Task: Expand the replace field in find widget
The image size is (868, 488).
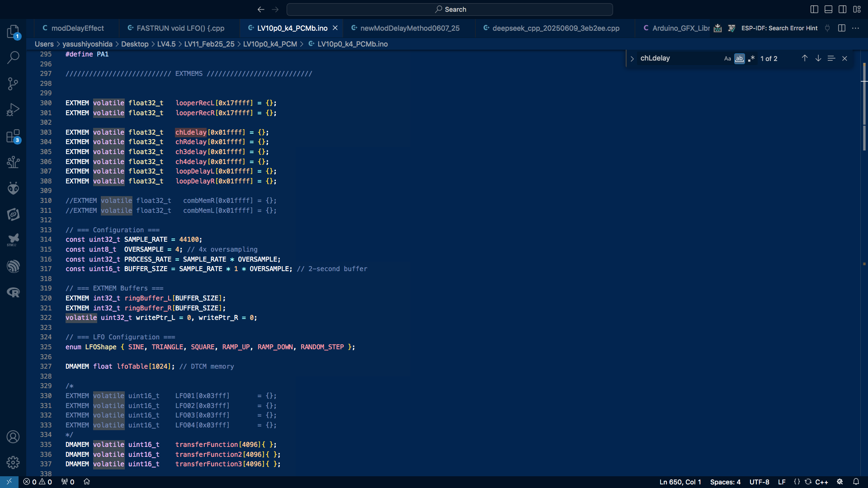Action: coord(632,59)
